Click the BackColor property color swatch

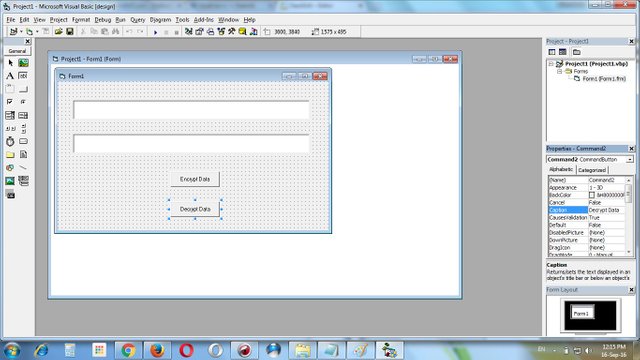point(592,195)
